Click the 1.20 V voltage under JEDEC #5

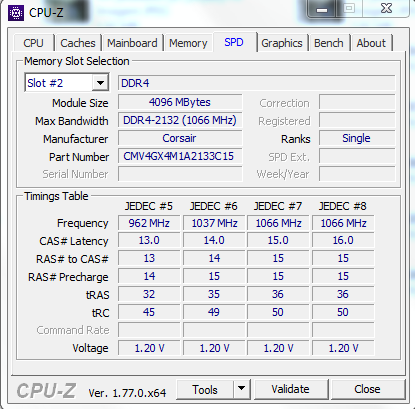coord(149,348)
